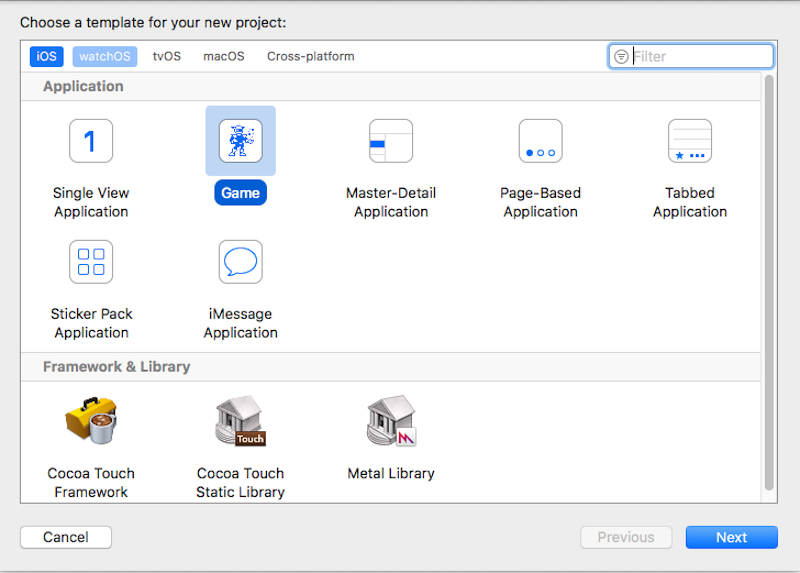The width and height of the screenshot is (800, 573).
Task: Select the Page-Based Application icon
Action: (x=540, y=141)
